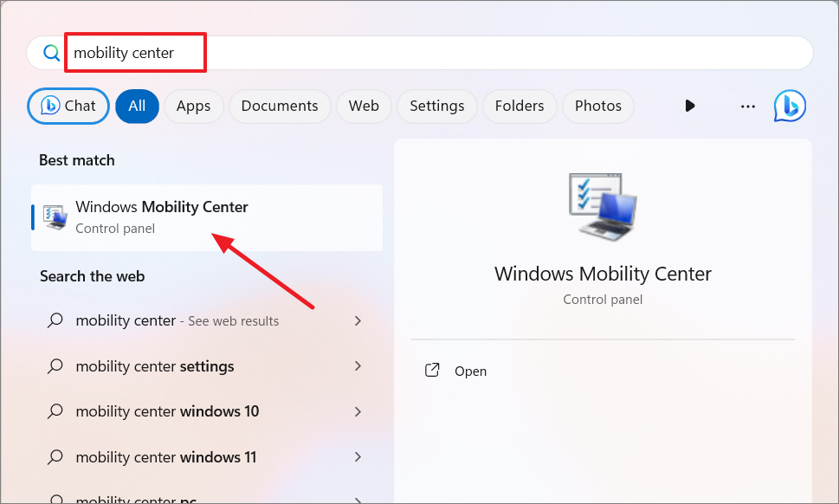The width and height of the screenshot is (839, 504).
Task: Select 'mobility center settings' web suggestion
Action: pos(207,366)
